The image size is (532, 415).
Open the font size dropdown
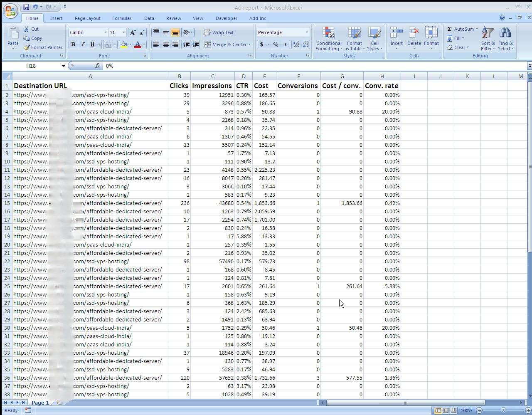coord(123,32)
